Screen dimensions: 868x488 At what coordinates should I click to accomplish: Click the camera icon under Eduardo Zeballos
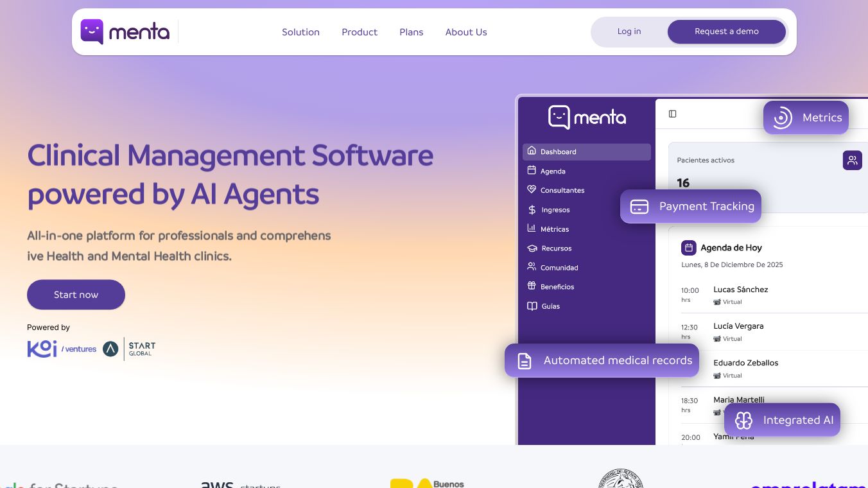tap(717, 375)
